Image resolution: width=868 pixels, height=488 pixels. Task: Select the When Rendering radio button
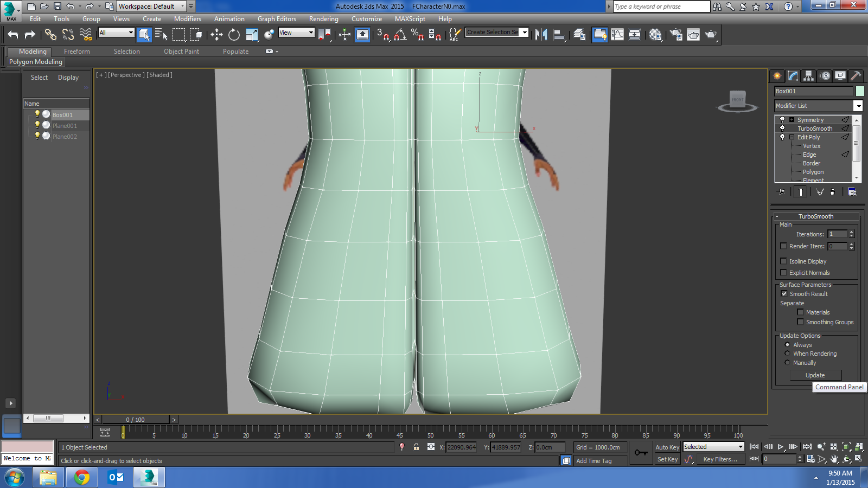coord(787,353)
